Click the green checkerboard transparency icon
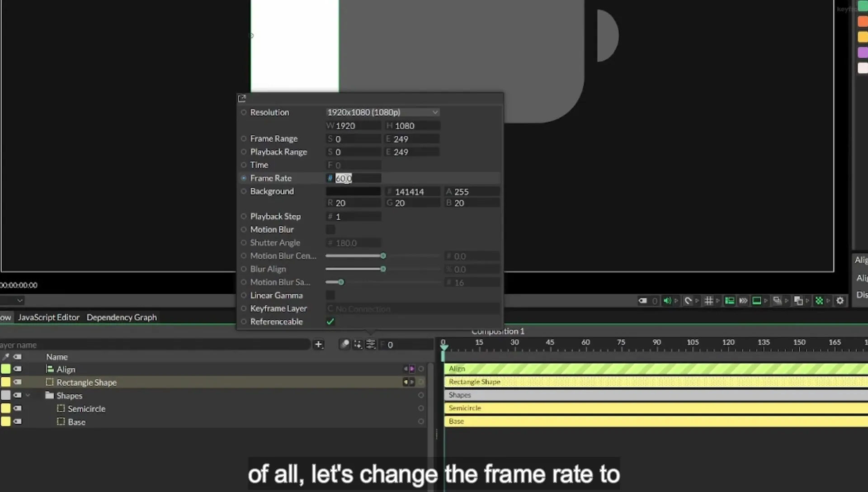 pos(819,301)
